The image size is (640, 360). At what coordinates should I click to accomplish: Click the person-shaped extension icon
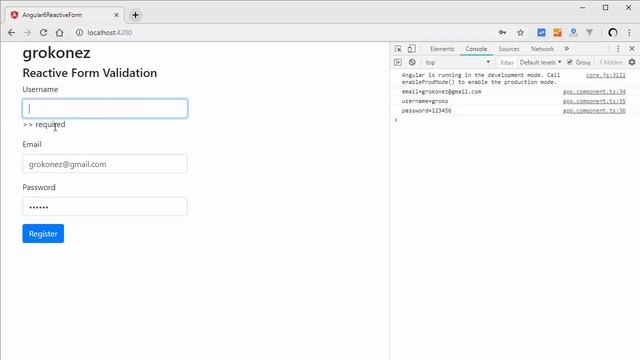coord(573,33)
